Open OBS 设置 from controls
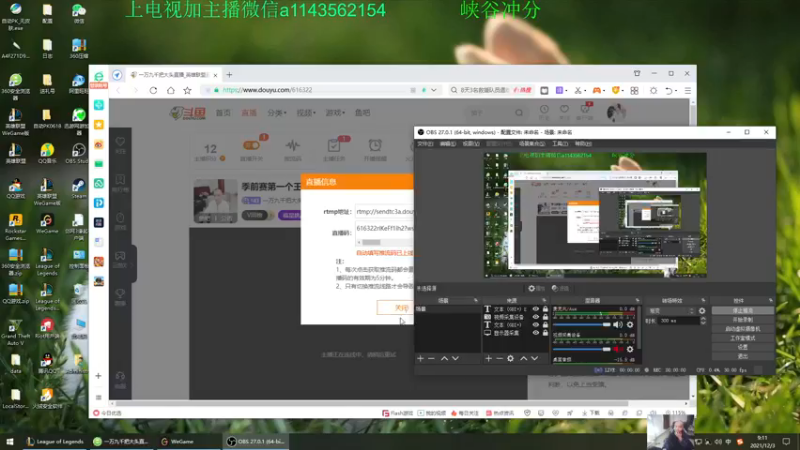Image resolution: width=800 pixels, height=450 pixels. (x=742, y=347)
